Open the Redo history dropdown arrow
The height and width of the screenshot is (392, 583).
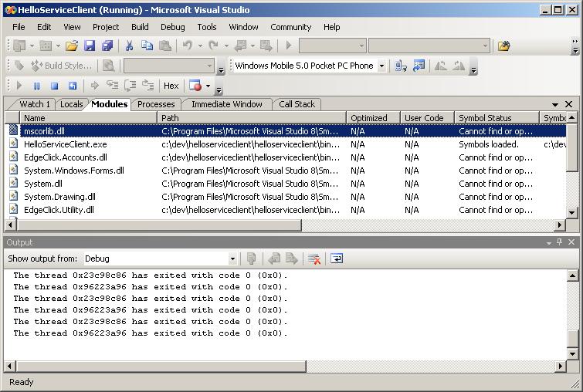pyautogui.click(x=226, y=46)
